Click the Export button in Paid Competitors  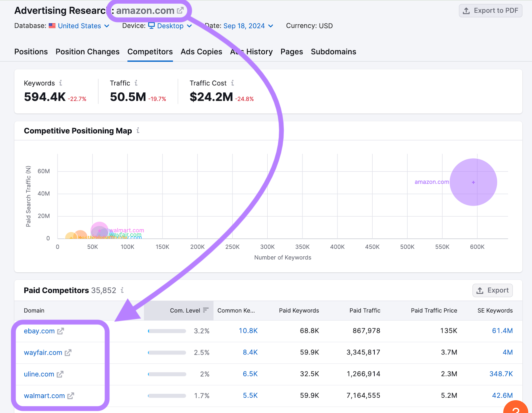pos(492,290)
